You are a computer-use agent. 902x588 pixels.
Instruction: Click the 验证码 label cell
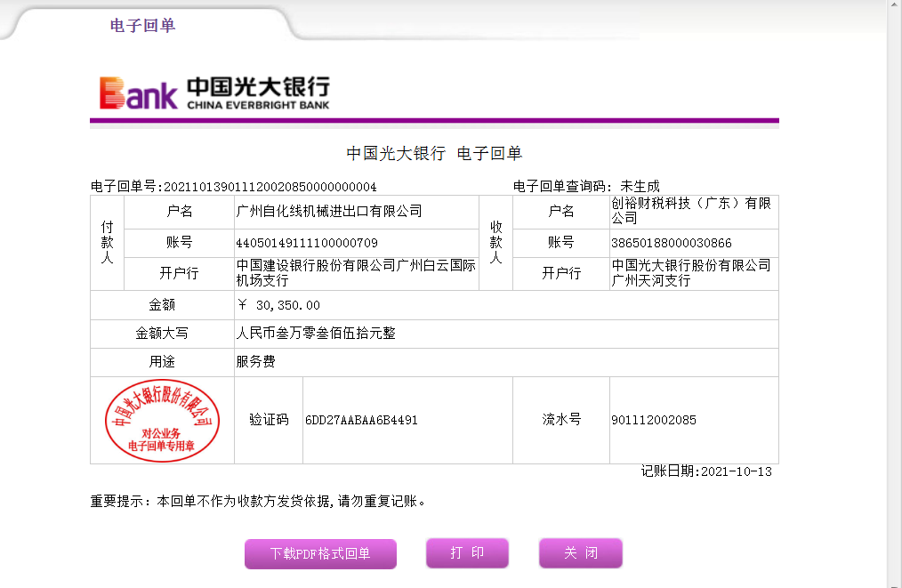(269, 420)
